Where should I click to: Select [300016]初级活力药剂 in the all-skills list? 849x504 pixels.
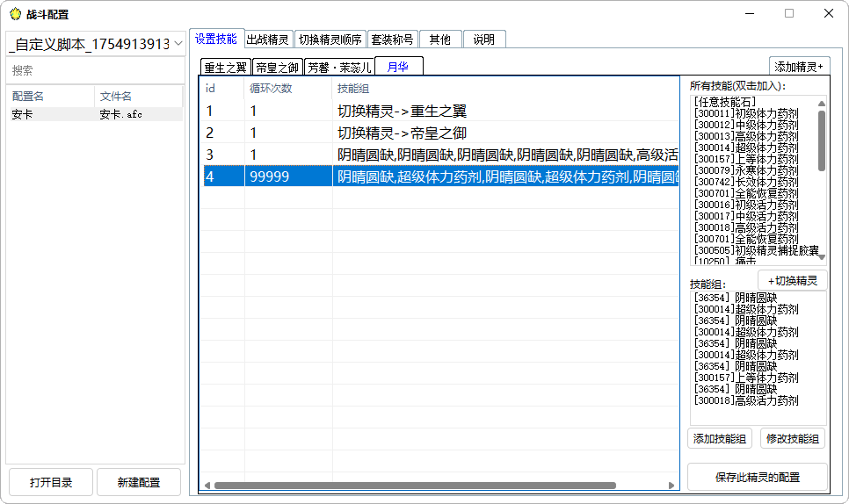pyautogui.click(x=745, y=205)
